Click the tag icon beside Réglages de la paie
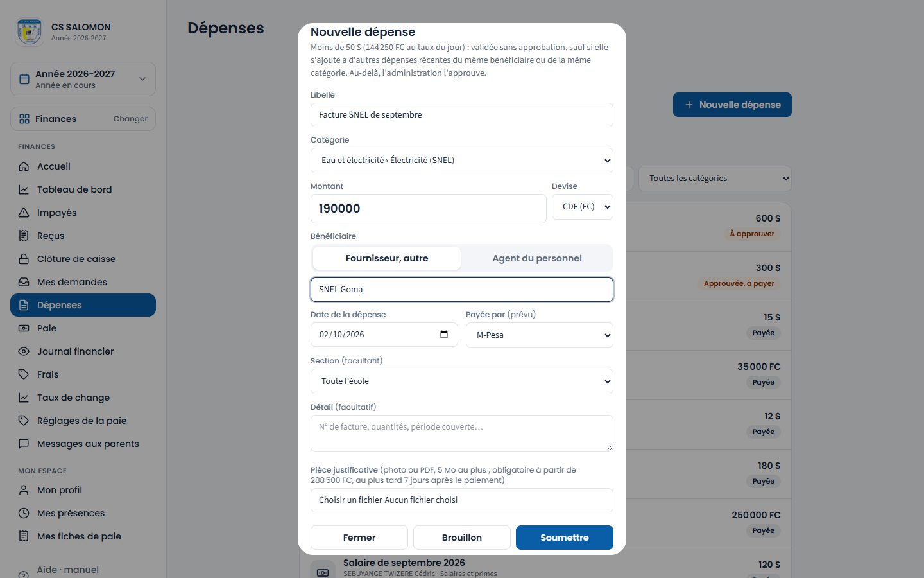This screenshot has height=578, width=924. point(24,421)
